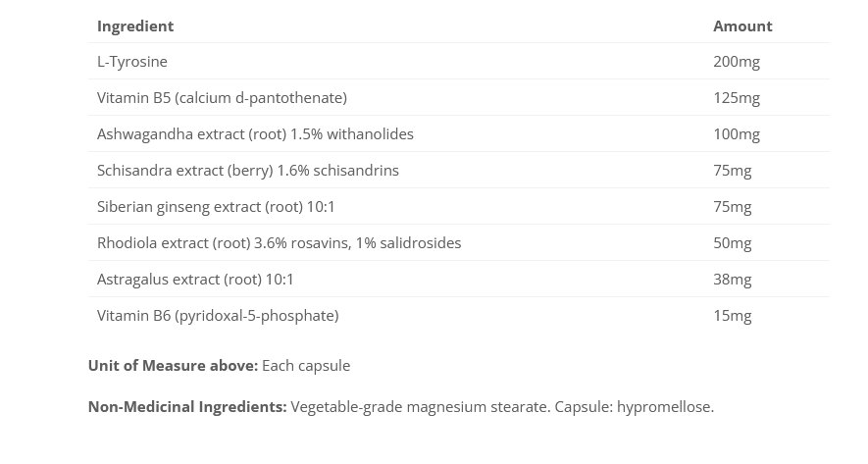Click the 15mg amount value
The width and height of the screenshot is (868, 464).
point(732,316)
